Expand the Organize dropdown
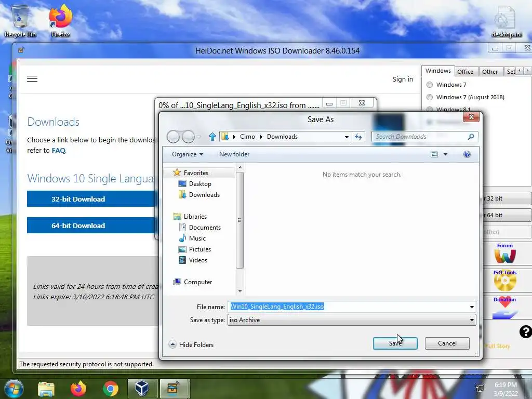 pos(187,154)
